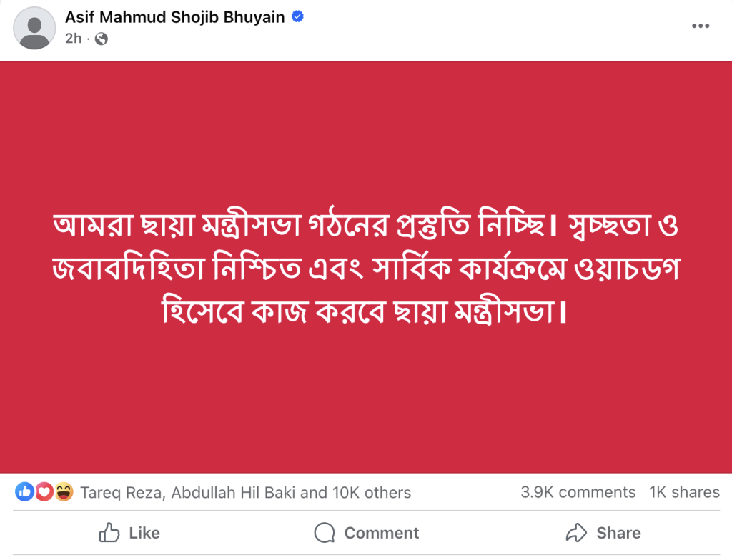Open the three-dot post options menu
732x560 pixels.
[x=701, y=26]
